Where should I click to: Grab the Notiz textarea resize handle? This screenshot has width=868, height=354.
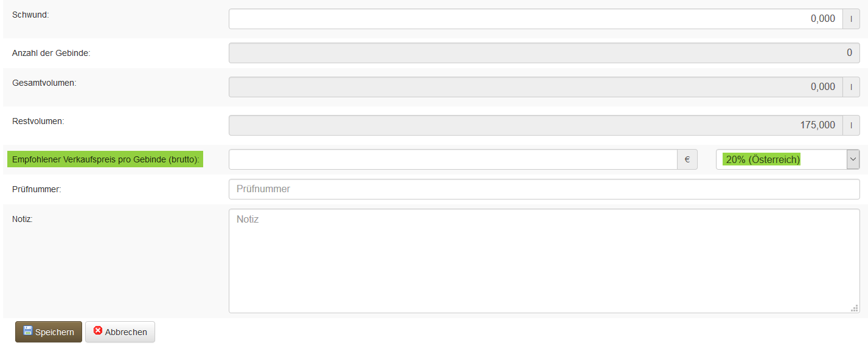point(855,308)
